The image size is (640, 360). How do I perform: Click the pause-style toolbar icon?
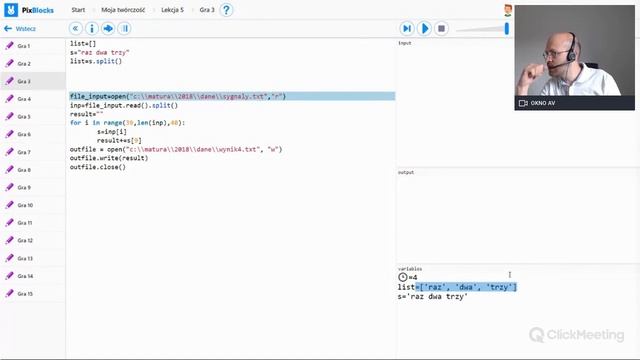pyautogui.click(x=124, y=29)
